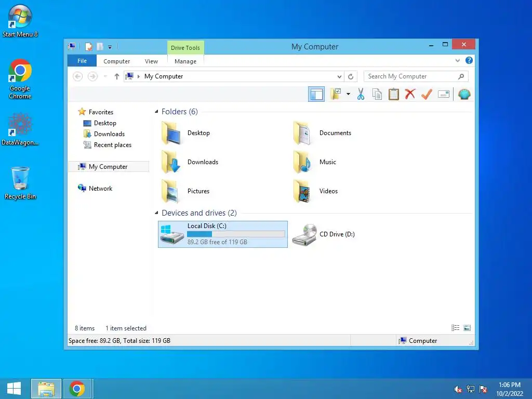Screen dimensions: 532x399
Task: Click the Properties icon in quick access toolbar
Action: [88, 46]
